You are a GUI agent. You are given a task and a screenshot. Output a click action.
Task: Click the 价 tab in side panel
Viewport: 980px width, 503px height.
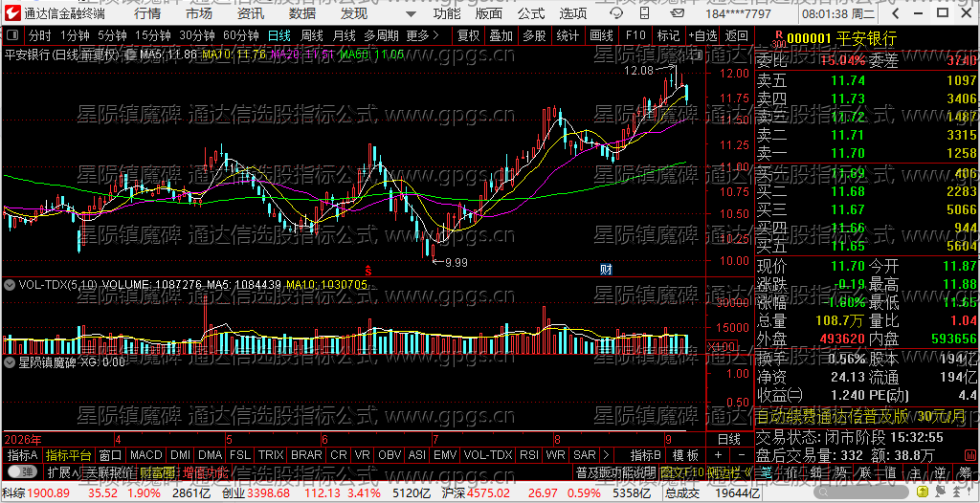click(791, 472)
